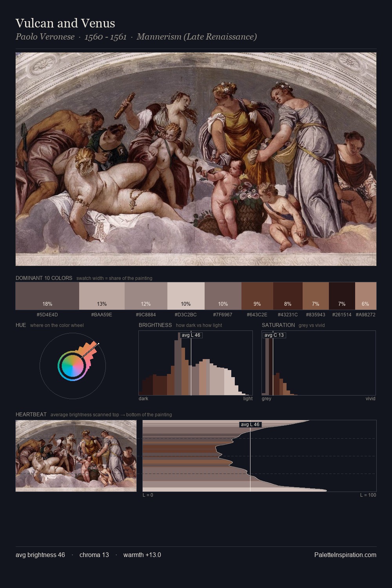Click the hue color wheel
This screenshot has width=392, height=588.
[x=73, y=366]
